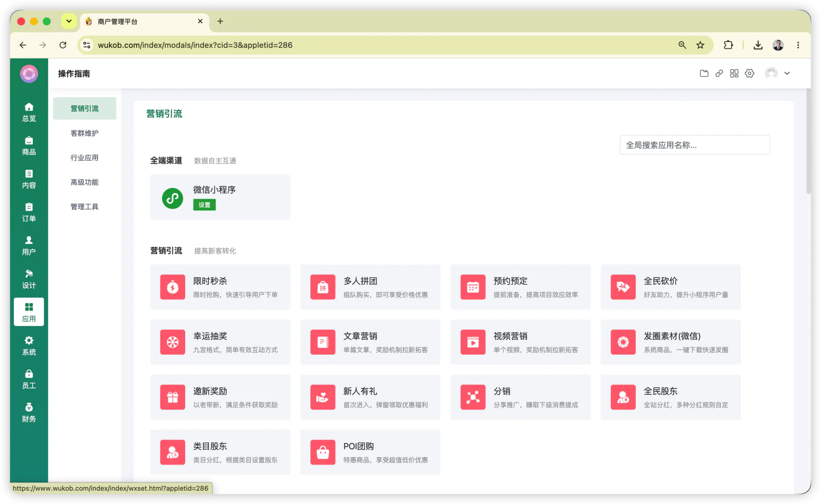
Task: Click the 新人有礼 newcomer gift icon
Action: (x=323, y=397)
